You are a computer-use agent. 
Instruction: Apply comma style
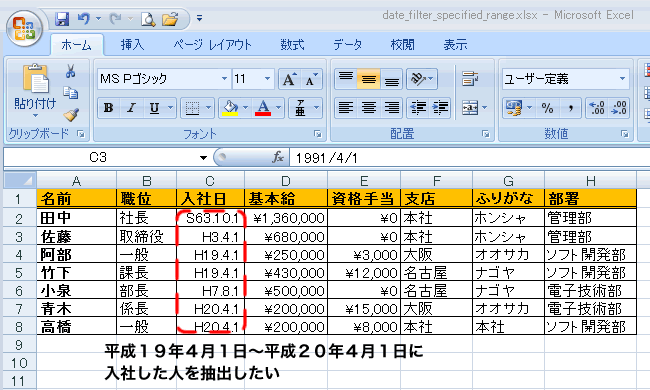click(x=570, y=108)
